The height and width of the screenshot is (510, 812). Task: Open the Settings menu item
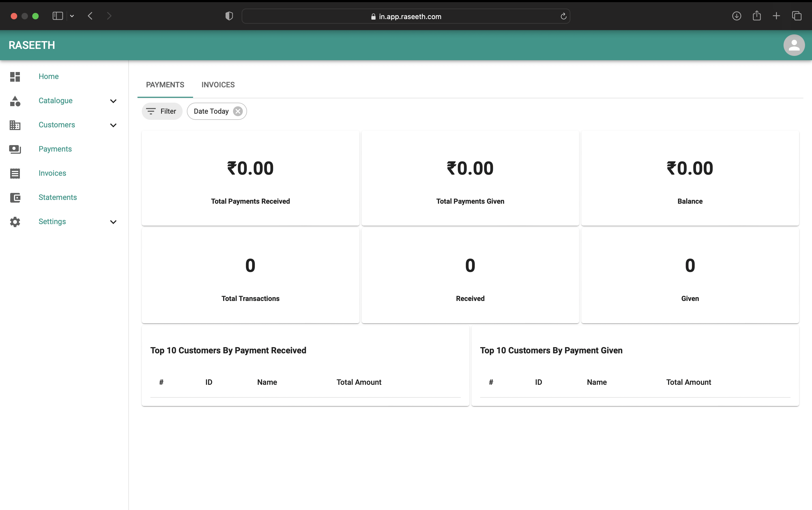(52, 222)
